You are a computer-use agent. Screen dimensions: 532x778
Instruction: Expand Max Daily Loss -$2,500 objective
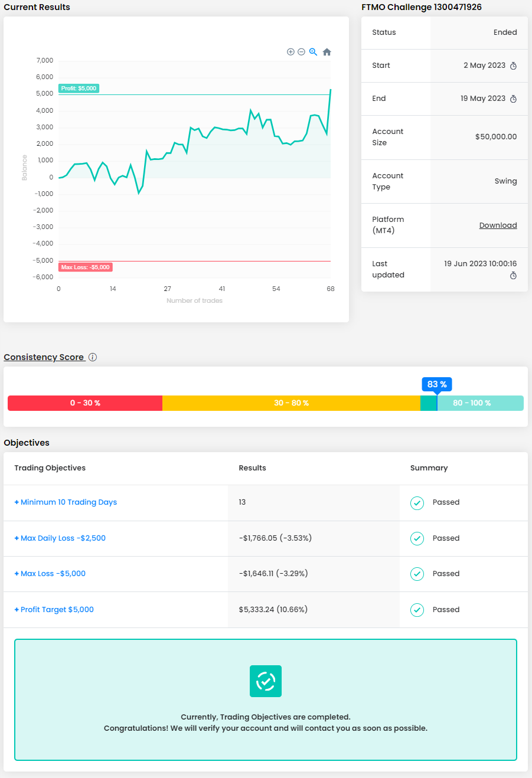[60, 538]
